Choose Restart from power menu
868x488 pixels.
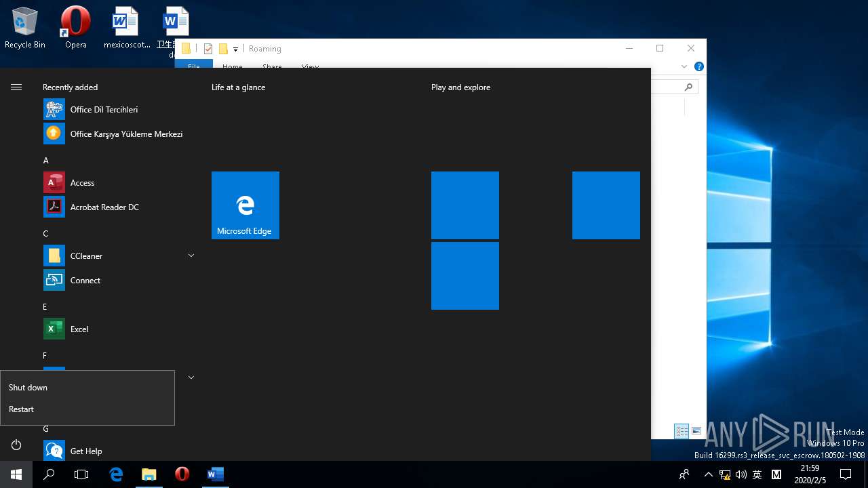click(x=87, y=409)
